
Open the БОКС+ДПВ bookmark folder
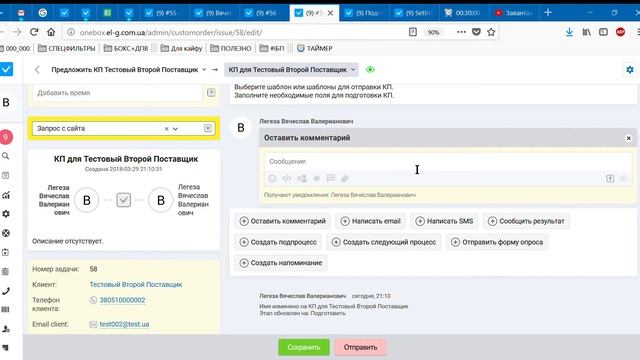[126, 48]
